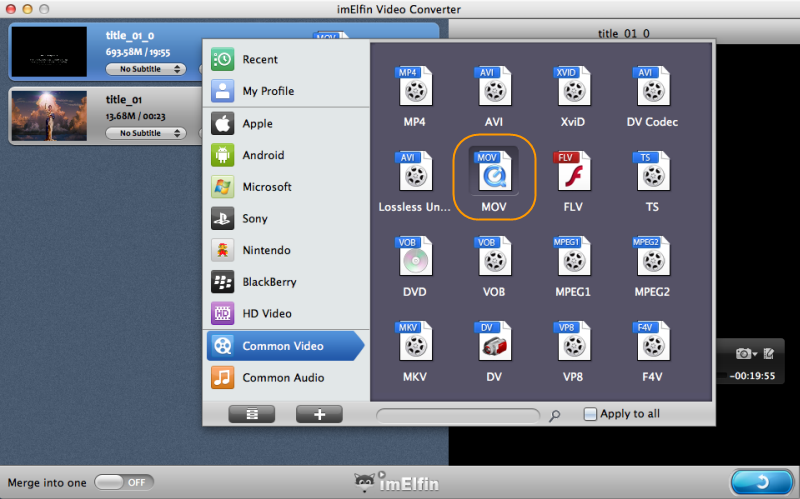Select the MP4 format icon
800x499 pixels.
[x=414, y=87]
